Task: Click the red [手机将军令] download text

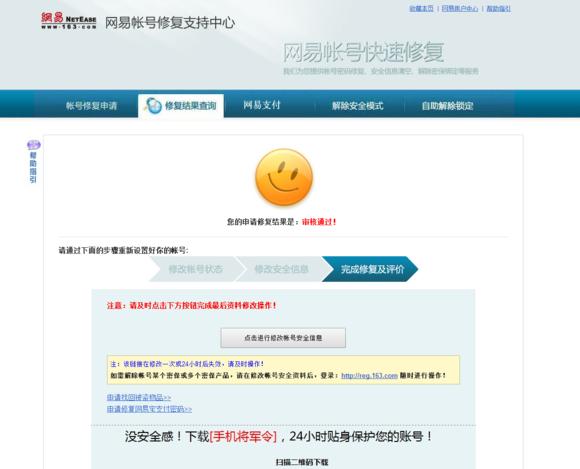Action: pyautogui.click(x=243, y=436)
